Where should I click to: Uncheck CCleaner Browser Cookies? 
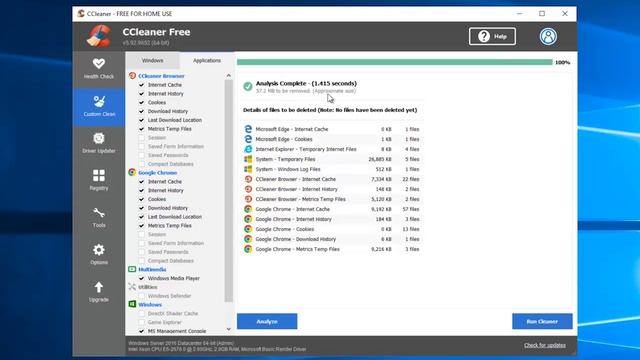coord(142,102)
